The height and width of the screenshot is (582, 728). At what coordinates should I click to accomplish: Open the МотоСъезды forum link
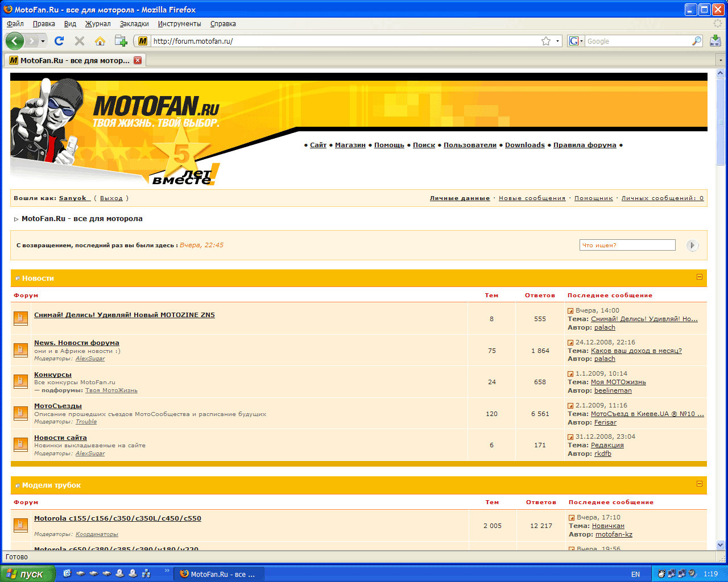pyautogui.click(x=58, y=406)
